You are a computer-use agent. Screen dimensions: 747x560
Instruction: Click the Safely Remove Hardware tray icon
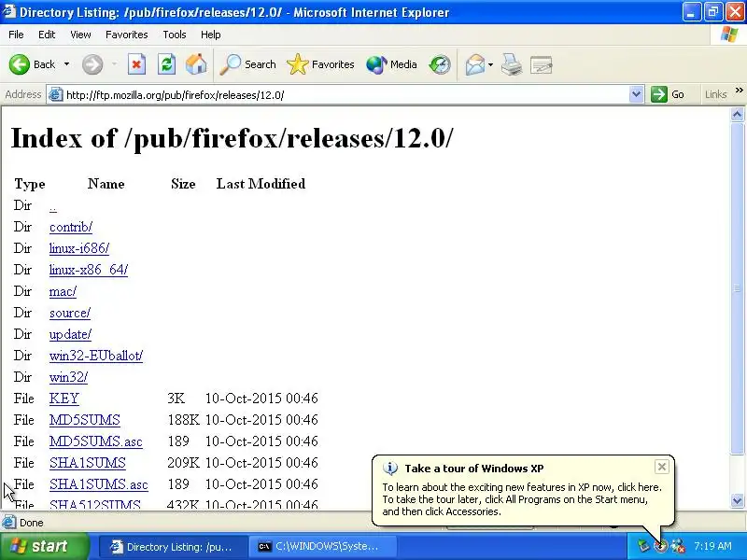(x=643, y=546)
